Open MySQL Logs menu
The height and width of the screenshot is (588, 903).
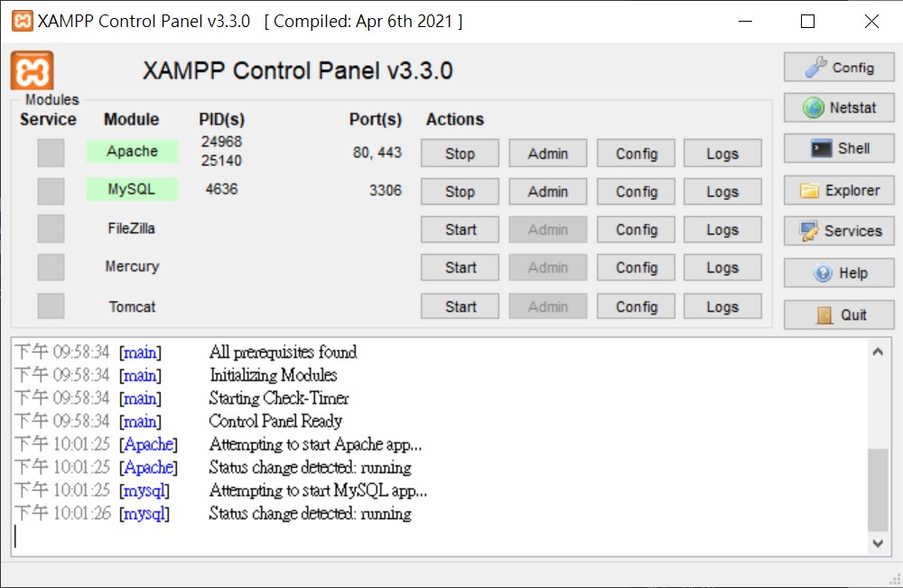[x=722, y=191]
